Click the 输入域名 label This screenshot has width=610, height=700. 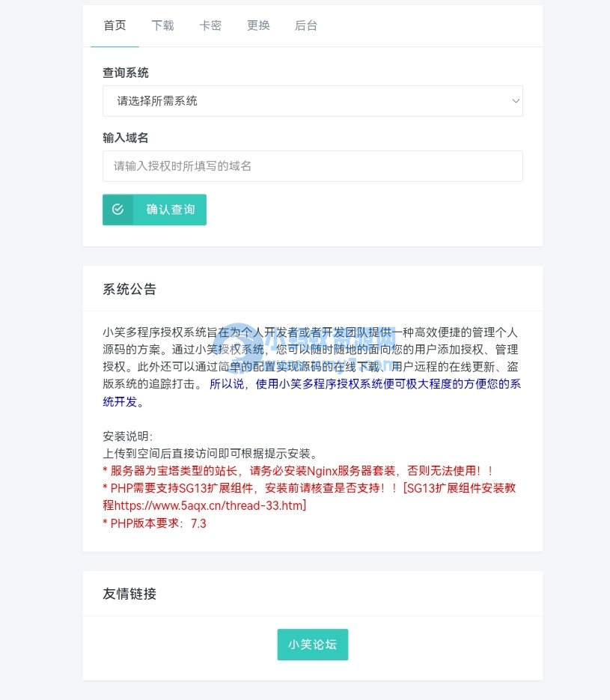tap(126, 138)
